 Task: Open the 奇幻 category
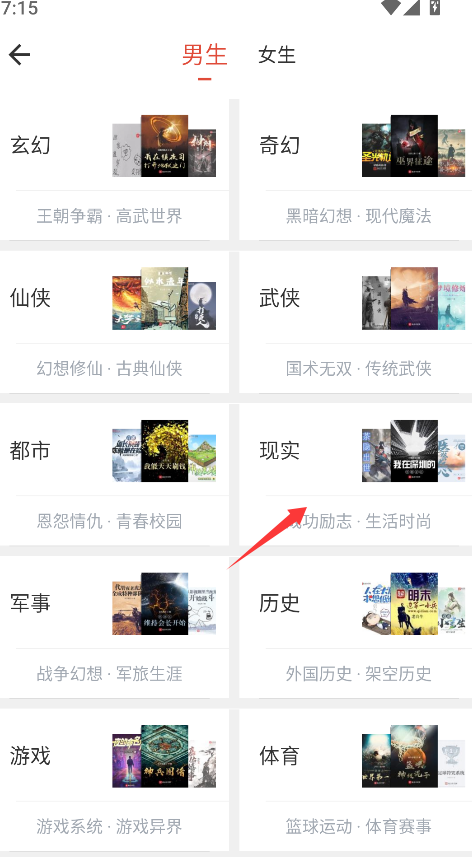[356, 170]
